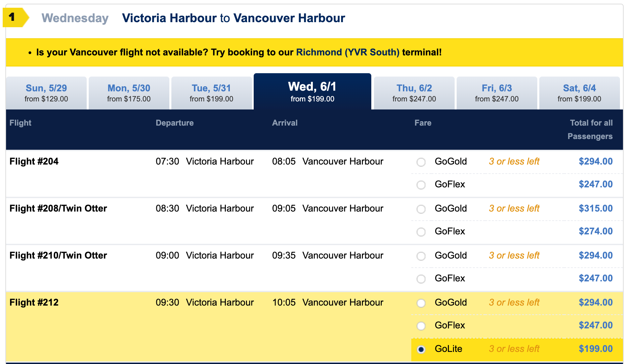Select GoGold fare for Flight #212
Viewport: 627px width, 364px height.
click(x=421, y=303)
